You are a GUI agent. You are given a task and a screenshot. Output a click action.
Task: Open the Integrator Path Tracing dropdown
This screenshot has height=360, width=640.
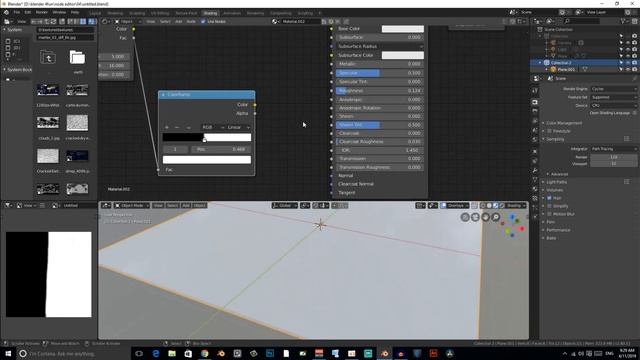click(x=613, y=149)
